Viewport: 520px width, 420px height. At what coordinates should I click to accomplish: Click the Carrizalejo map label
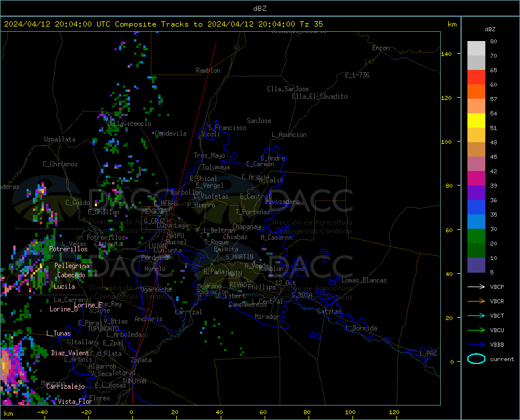pos(65,386)
